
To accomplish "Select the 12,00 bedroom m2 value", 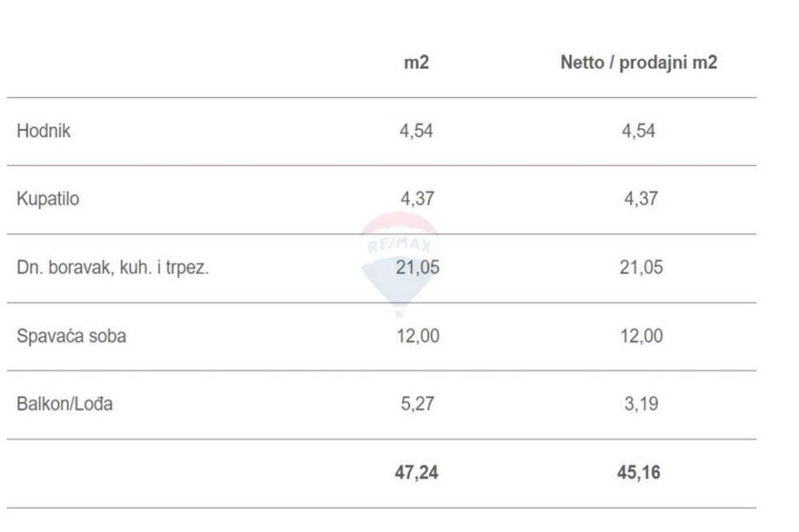I will (x=418, y=336).
